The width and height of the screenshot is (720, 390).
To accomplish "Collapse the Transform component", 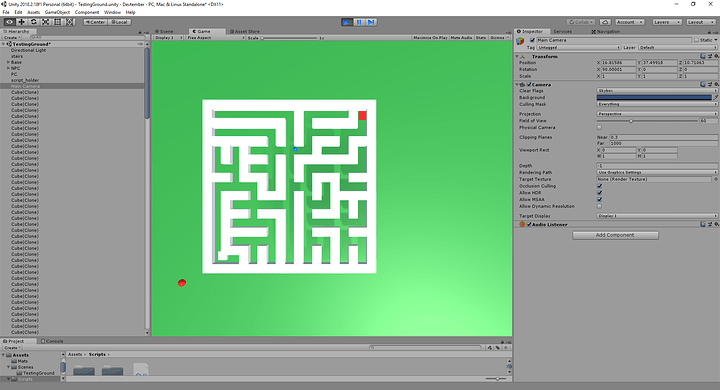I will 518,56.
